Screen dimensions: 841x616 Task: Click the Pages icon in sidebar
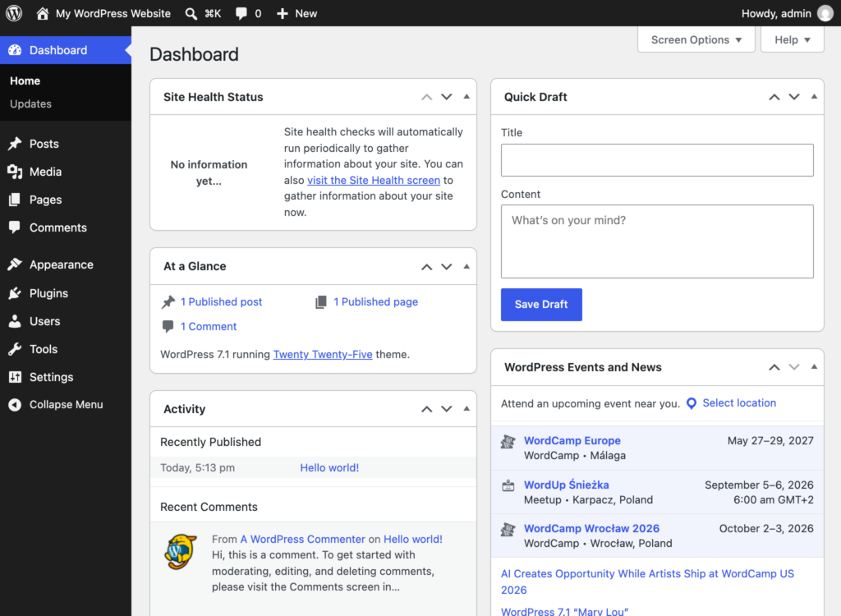[15, 200]
